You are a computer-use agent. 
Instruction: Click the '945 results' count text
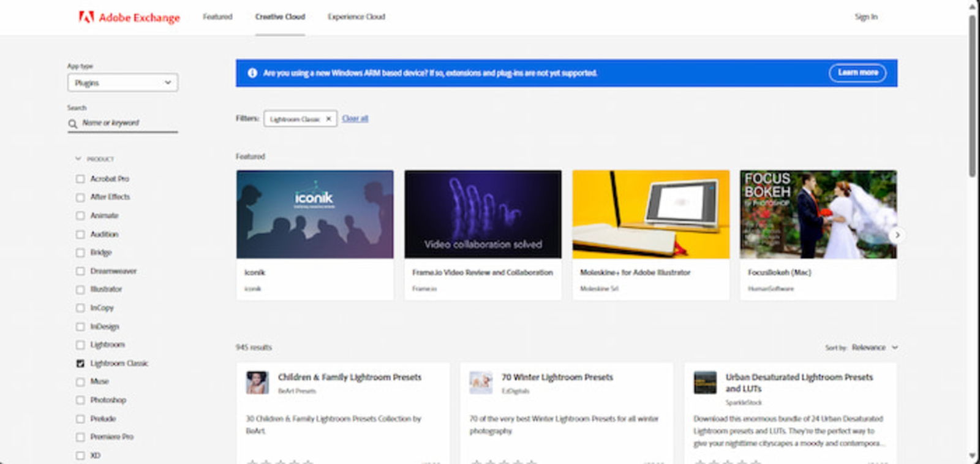[x=254, y=348]
